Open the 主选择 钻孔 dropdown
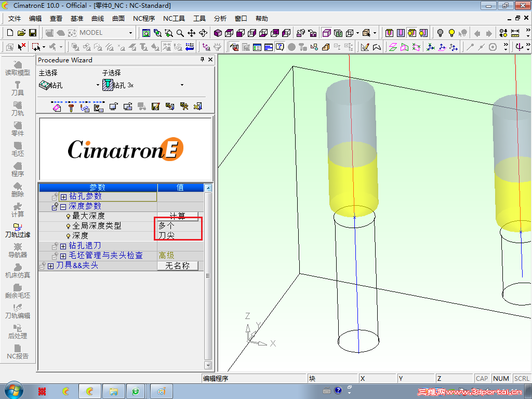532x399 pixels. click(x=98, y=85)
